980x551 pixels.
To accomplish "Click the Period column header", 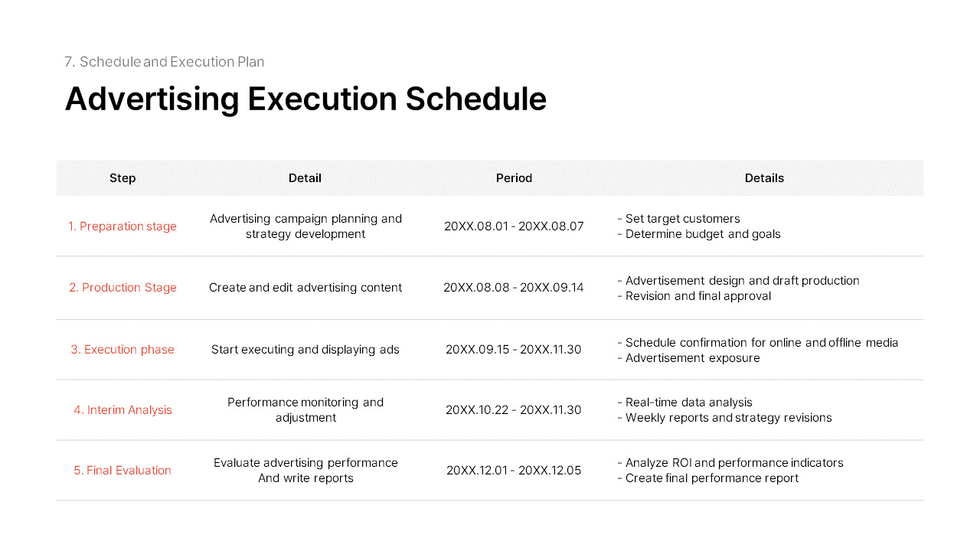I will click(x=514, y=178).
